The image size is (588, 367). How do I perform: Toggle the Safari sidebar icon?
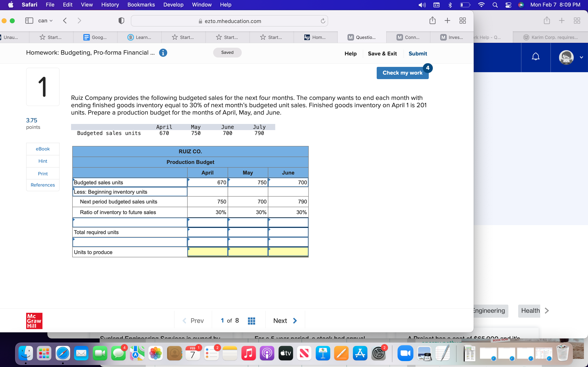29,20
